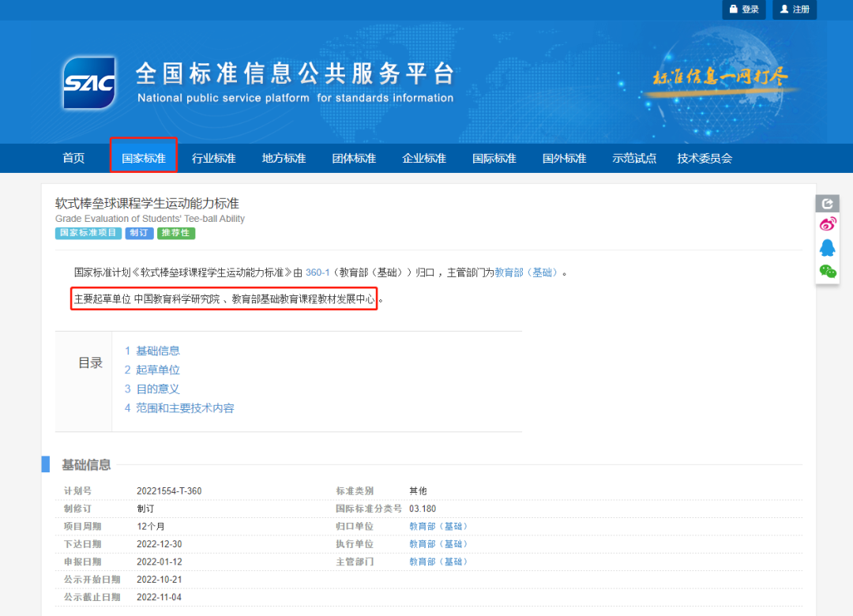Image resolution: width=853 pixels, height=616 pixels.
Task: Open the 国际标准 nav tab
Action: pos(494,159)
